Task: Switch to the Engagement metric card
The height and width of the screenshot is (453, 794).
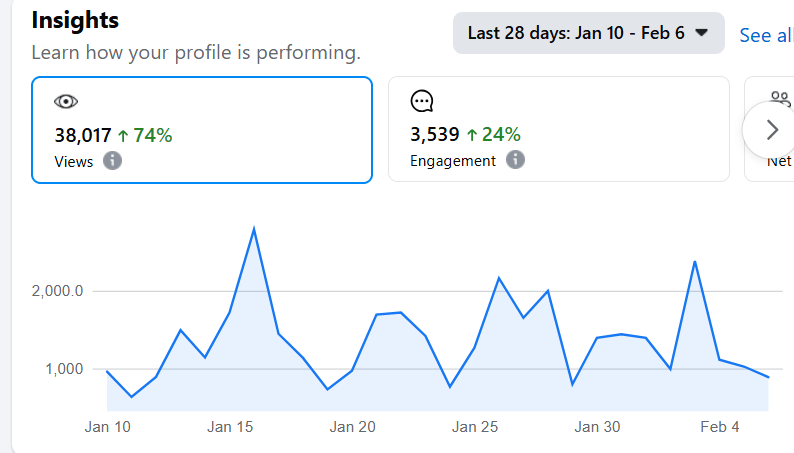Action: [x=558, y=130]
